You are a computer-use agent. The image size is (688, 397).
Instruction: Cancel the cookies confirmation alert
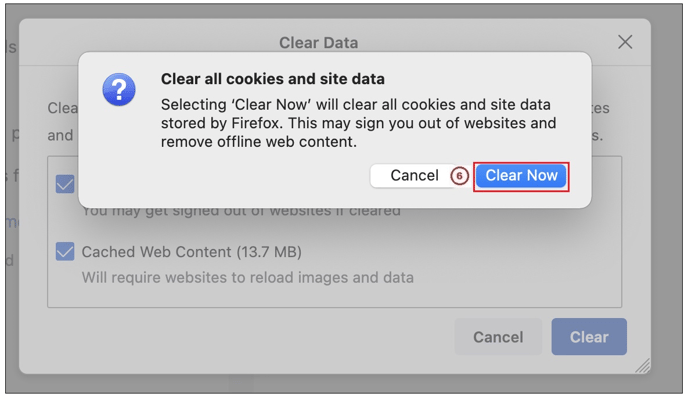coord(414,176)
